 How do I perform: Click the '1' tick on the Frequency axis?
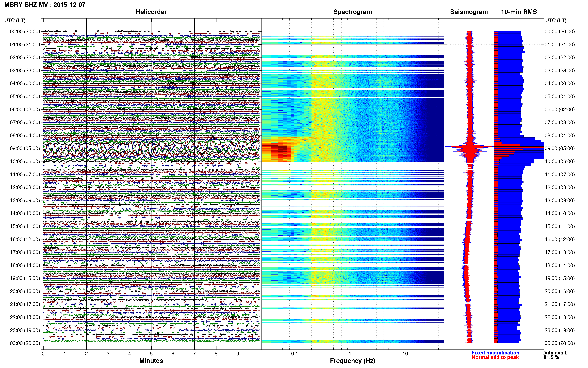[350, 354]
